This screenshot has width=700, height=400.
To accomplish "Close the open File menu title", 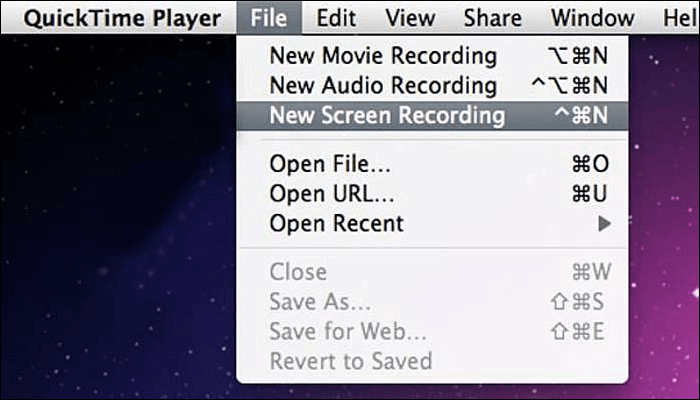I will tap(270, 17).
